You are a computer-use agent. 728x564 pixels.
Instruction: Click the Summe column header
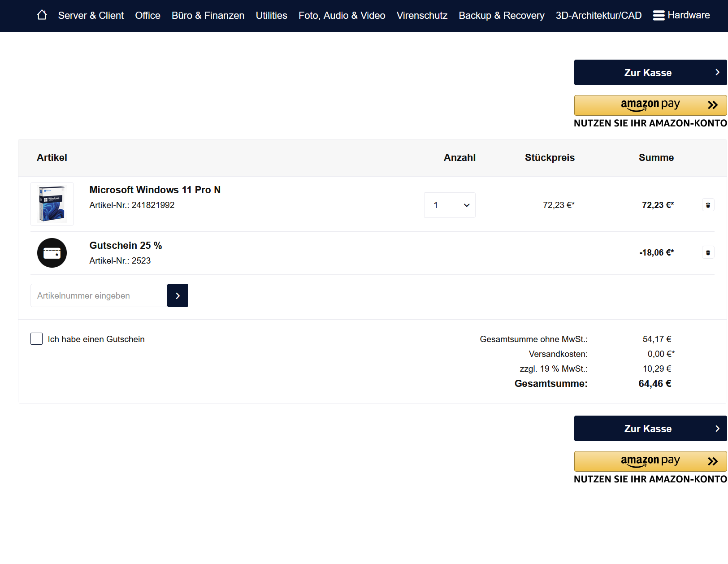pyautogui.click(x=656, y=157)
